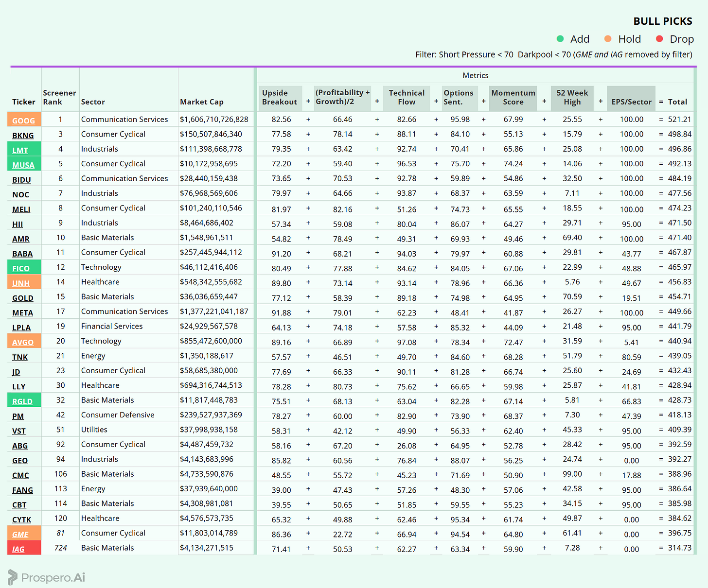Select the Screener Rank column header
Image resolution: width=708 pixels, height=588 pixels.
pyautogui.click(x=59, y=97)
